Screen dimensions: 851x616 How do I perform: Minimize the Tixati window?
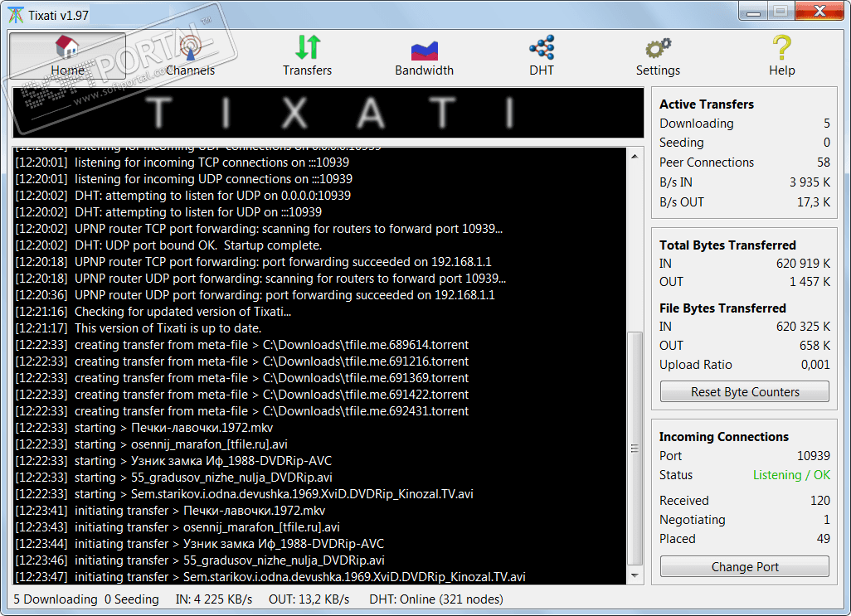point(753,12)
